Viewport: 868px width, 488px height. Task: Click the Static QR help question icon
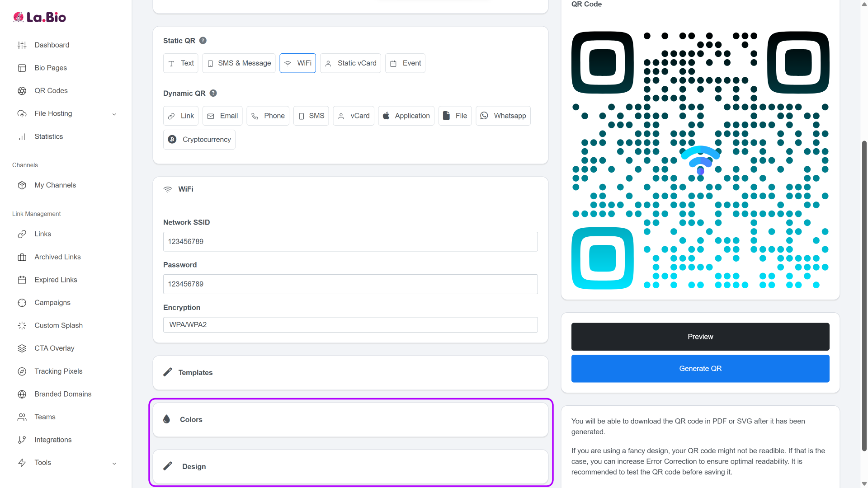(203, 41)
